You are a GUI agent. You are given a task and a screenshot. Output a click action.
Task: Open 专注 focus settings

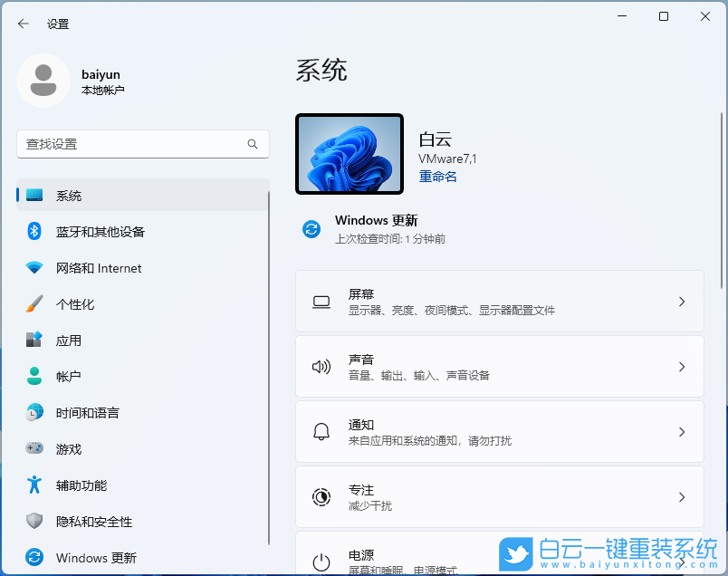coord(500,496)
